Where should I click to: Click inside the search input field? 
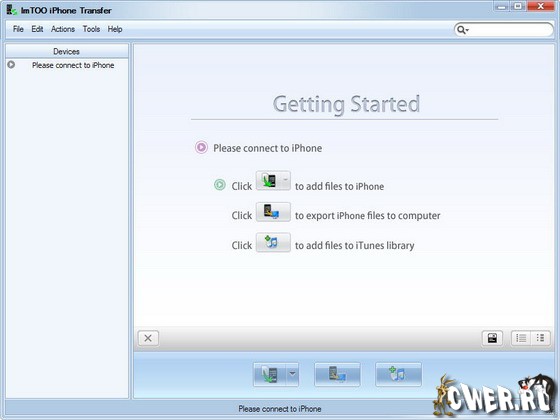[x=510, y=30]
